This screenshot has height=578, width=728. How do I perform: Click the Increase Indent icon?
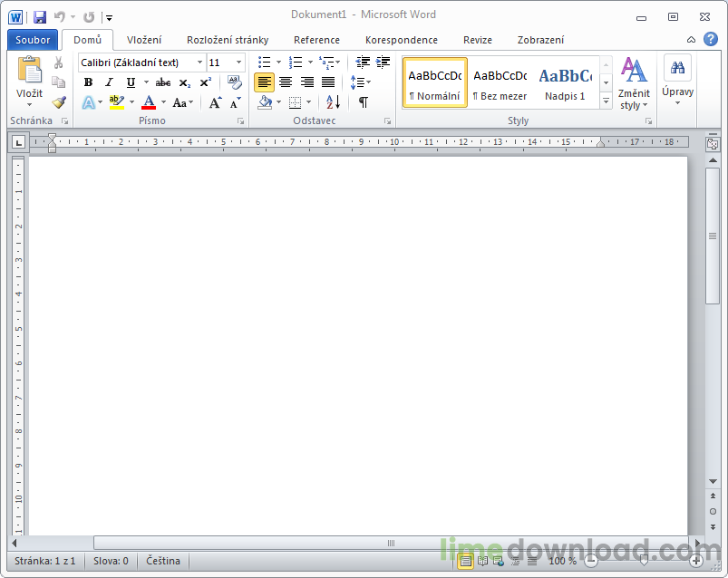coord(383,63)
